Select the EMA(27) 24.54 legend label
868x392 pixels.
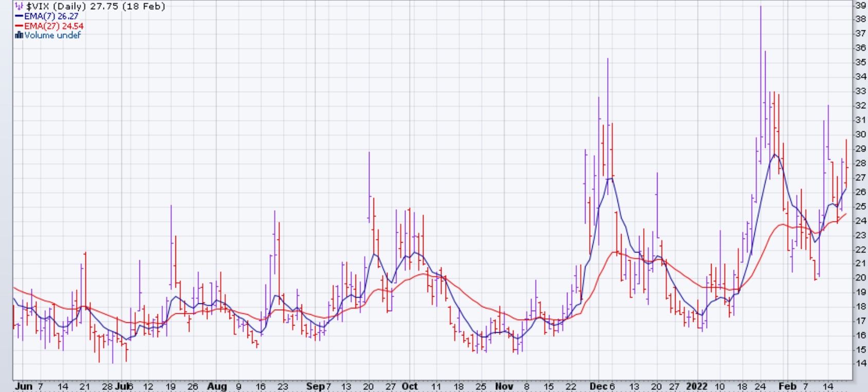[54, 26]
